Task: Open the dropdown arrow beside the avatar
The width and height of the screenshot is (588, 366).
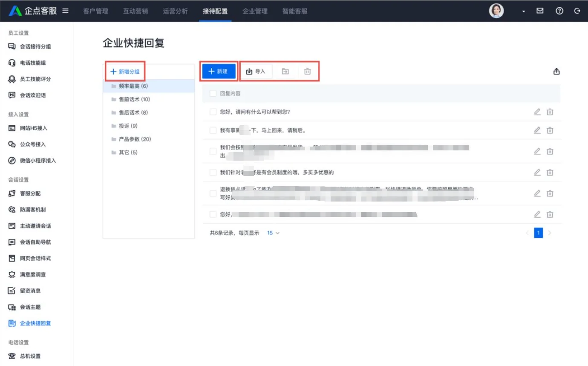Action: [x=524, y=12]
